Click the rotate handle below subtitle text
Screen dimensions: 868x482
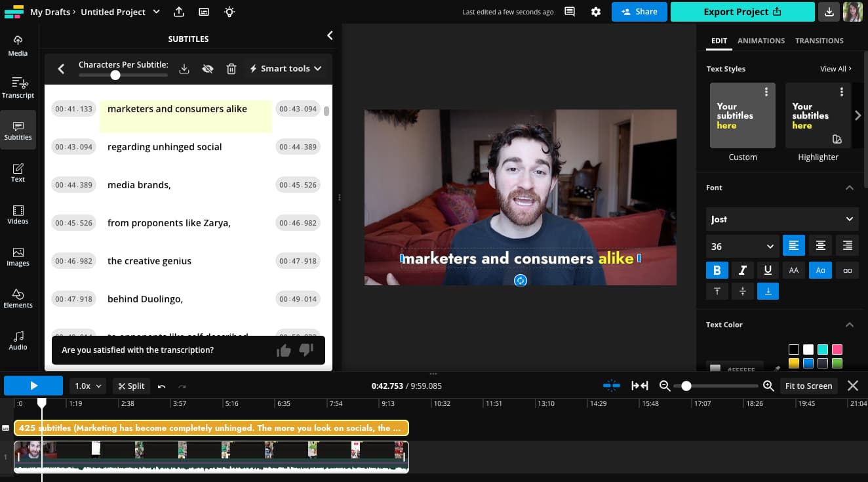[521, 280]
